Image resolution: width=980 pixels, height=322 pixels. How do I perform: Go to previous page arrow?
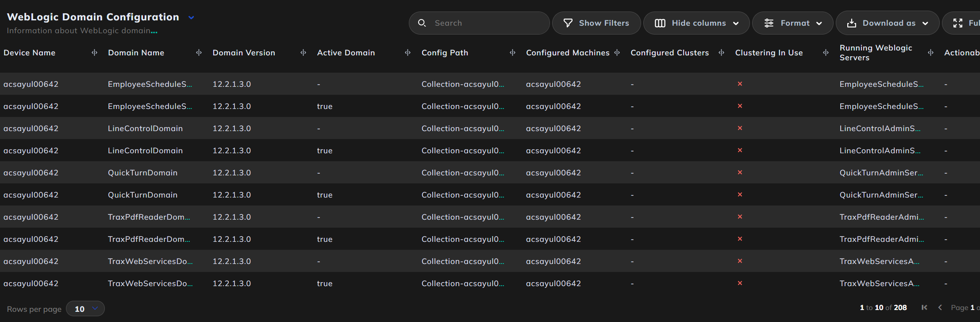pos(940,307)
